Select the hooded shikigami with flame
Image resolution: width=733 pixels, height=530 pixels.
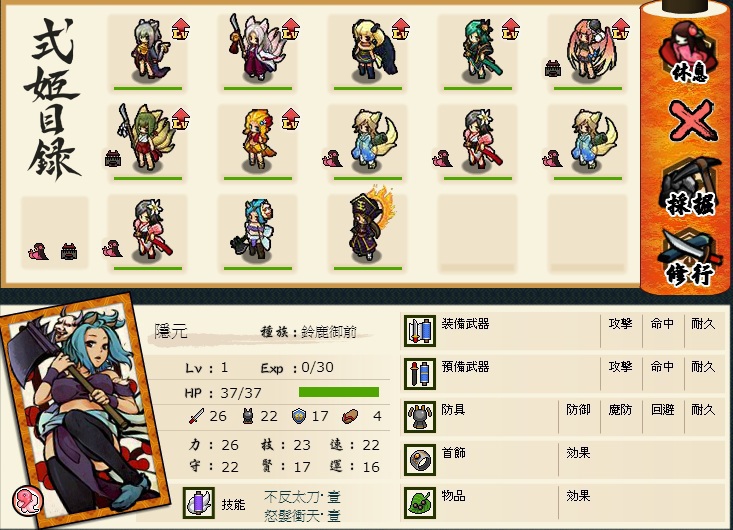pos(370,223)
